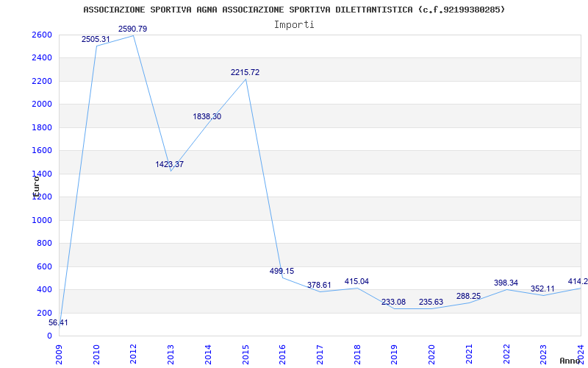Click x-axis year 2020

point(431,354)
